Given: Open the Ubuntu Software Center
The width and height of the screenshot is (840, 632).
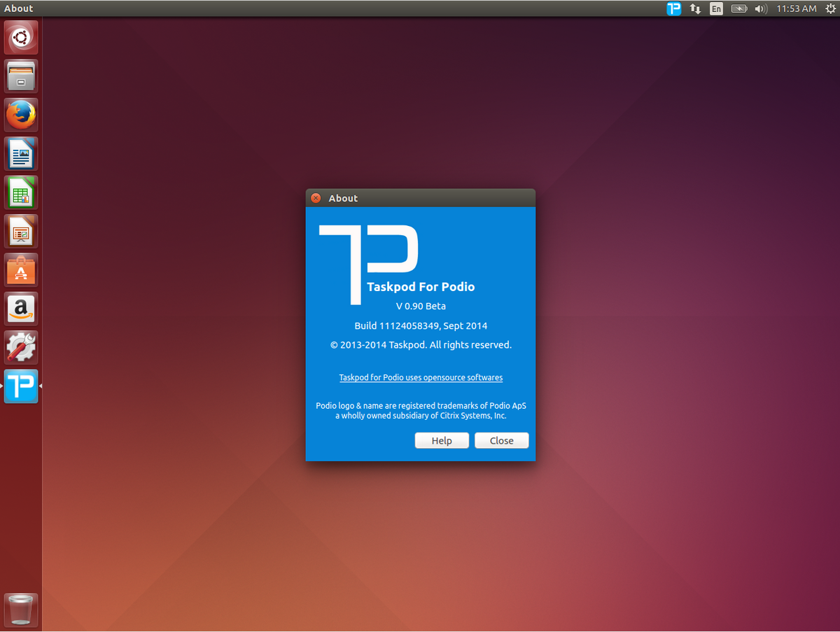Looking at the screenshot, I should (x=20, y=269).
